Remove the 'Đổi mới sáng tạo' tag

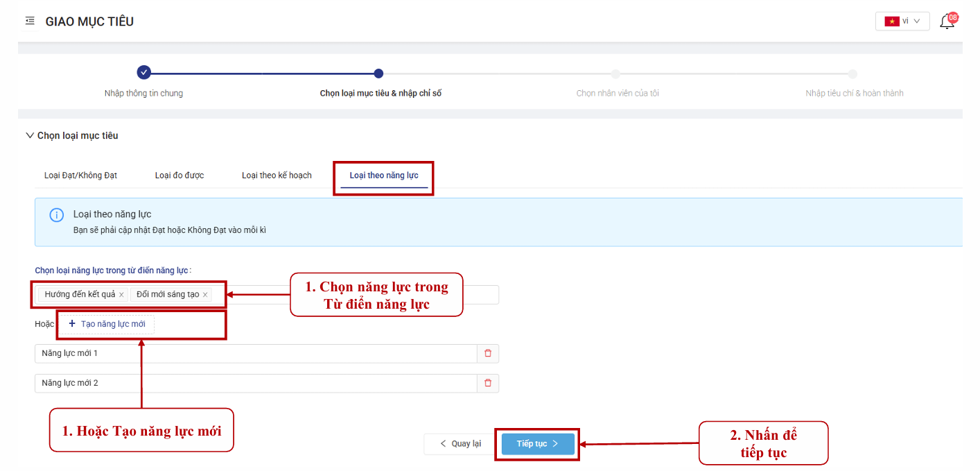(205, 295)
